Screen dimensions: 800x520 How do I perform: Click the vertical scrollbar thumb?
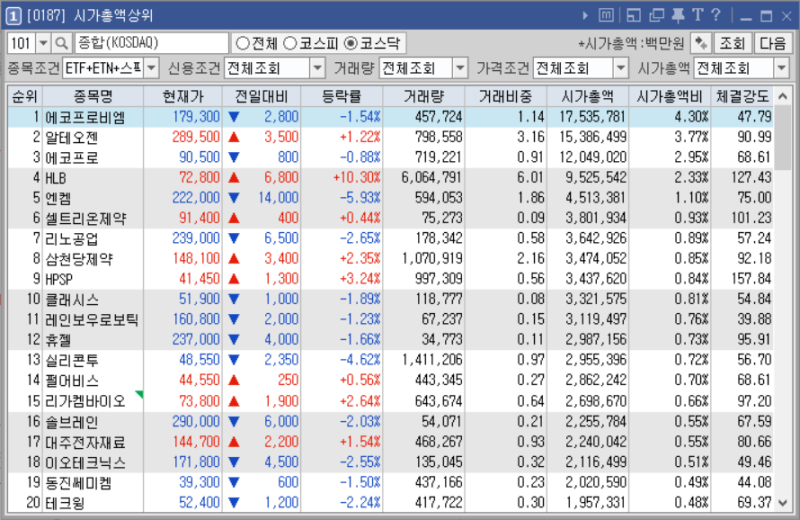pyautogui.click(x=783, y=138)
